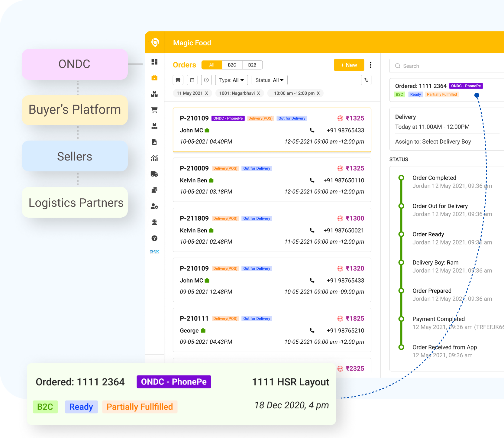The image size is (504, 438).
Task: Switch to the B2C orders tab
Action: (x=232, y=65)
